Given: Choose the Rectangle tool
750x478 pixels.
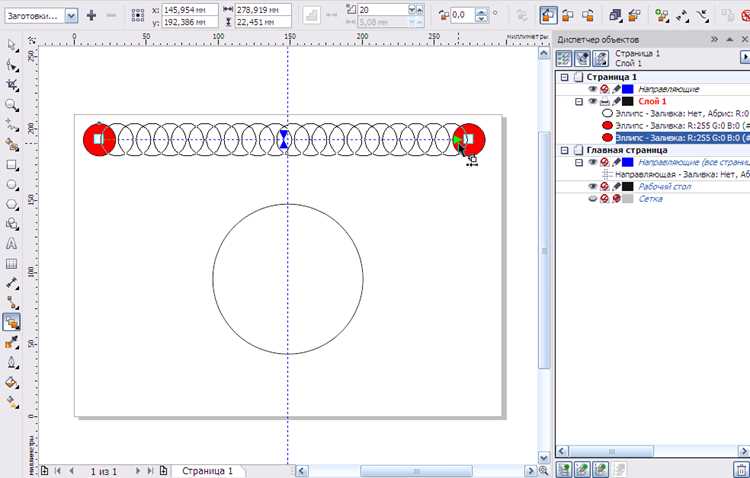Looking at the screenshot, I should (11, 165).
